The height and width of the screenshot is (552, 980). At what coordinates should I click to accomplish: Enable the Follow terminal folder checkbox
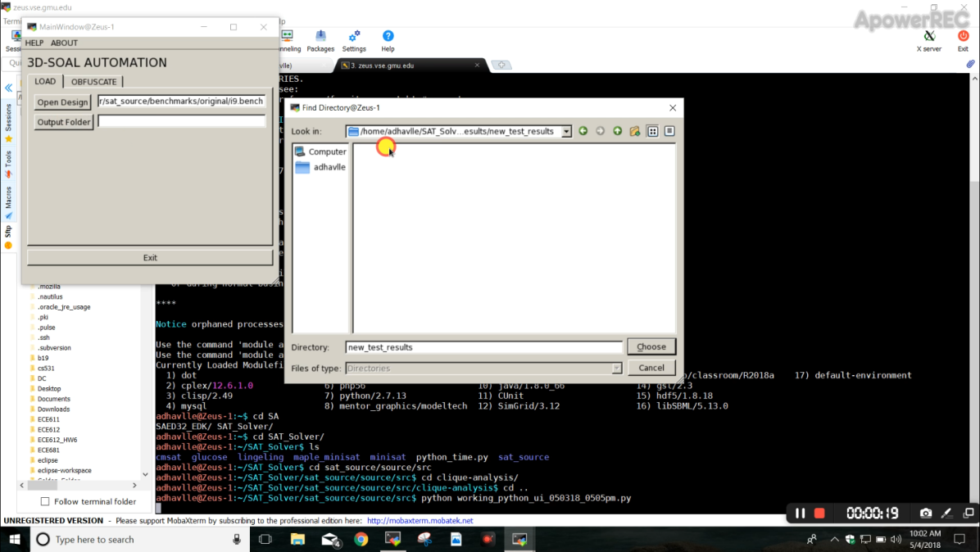pyautogui.click(x=45, y=501)
